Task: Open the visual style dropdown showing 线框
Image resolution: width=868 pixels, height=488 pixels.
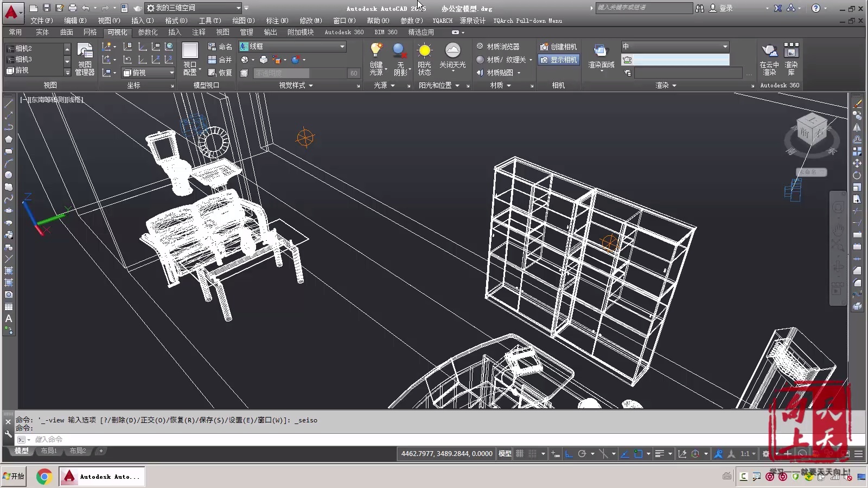Action: pyautogui.click(x=292, y=47)
